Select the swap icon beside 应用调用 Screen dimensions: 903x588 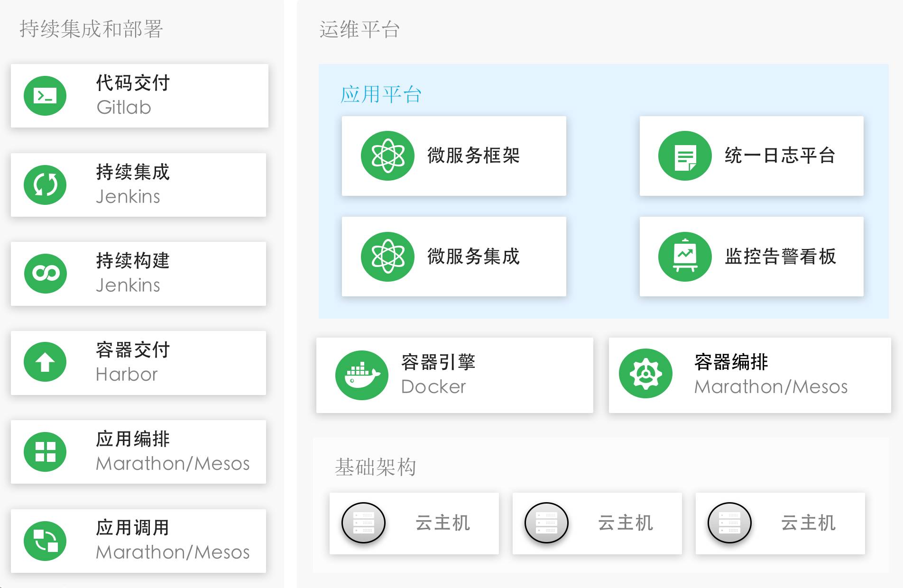[45, 541]
